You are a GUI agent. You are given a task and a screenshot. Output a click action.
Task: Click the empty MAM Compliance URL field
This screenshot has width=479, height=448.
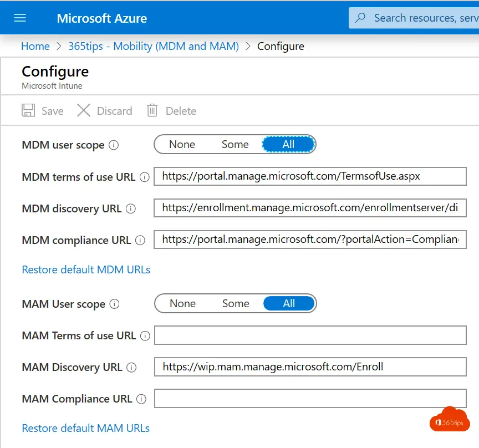point(310,398)
